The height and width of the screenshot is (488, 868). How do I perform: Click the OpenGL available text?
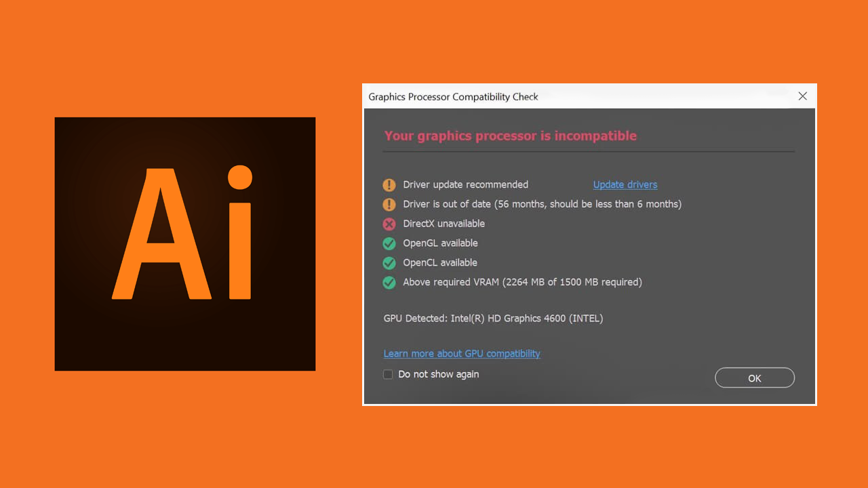441,243
